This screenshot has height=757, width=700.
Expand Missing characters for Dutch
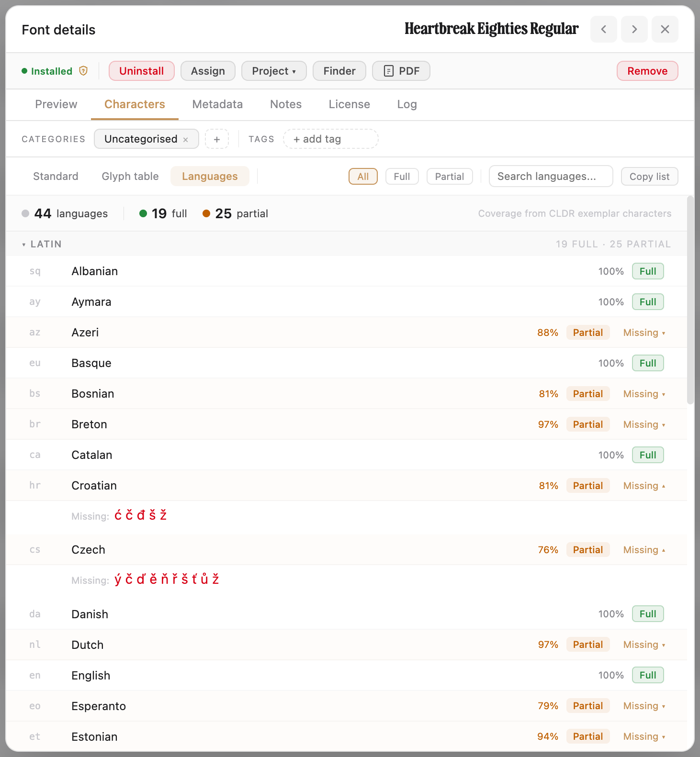tap(644, 645)
